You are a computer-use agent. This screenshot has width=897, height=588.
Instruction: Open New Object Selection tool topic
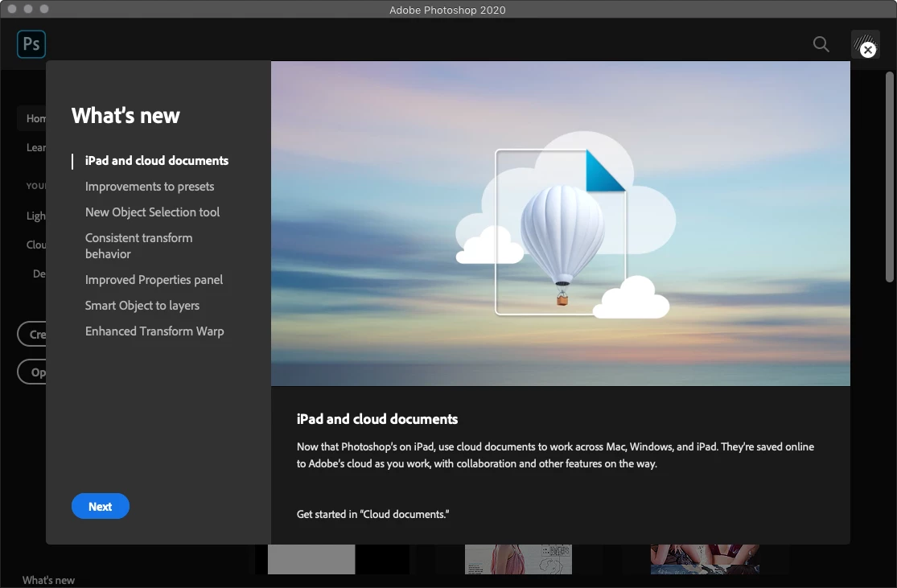coord(152,212)
